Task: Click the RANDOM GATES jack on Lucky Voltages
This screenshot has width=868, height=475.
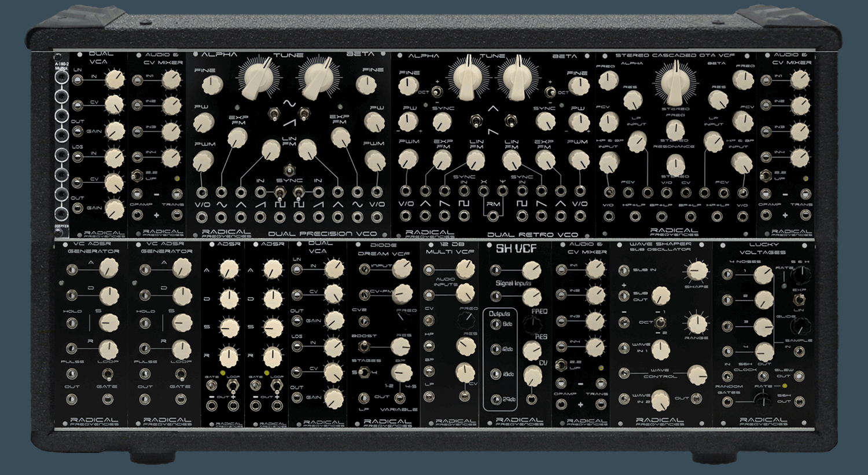Action: click(x=727, y=402)
